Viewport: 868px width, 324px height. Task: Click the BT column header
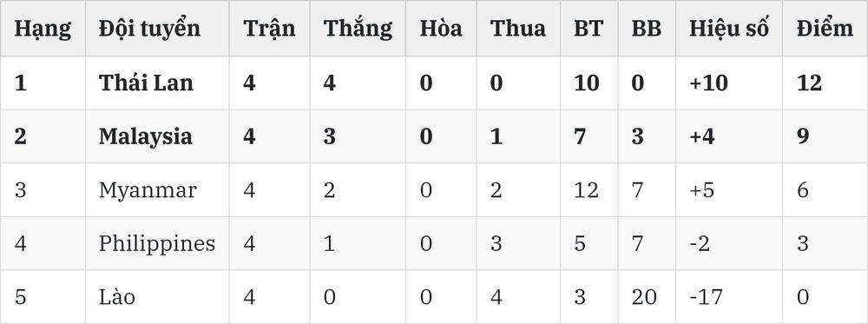(x=588, y=29)
